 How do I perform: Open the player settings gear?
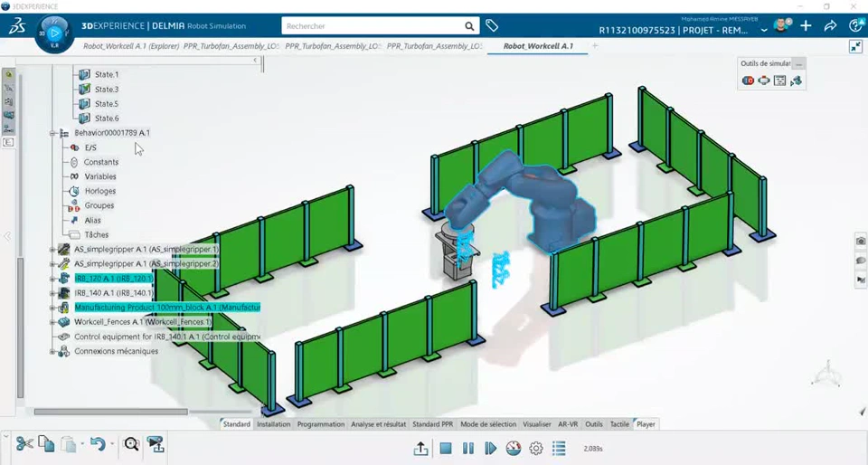(536, 449)
